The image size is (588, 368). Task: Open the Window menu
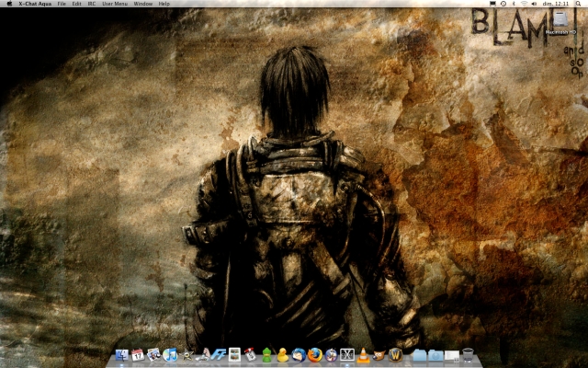click(x=143, y=4)
